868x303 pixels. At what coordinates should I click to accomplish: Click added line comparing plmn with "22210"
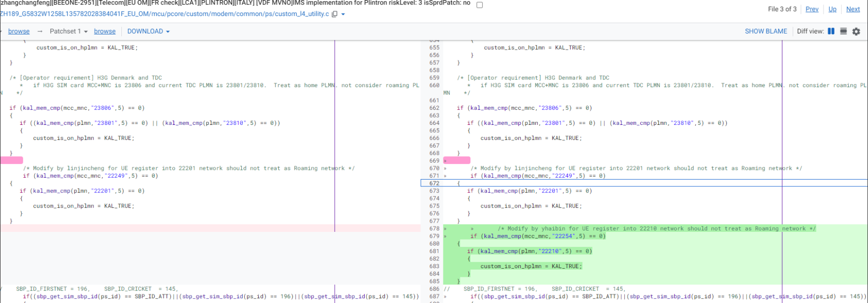(530, 251)
